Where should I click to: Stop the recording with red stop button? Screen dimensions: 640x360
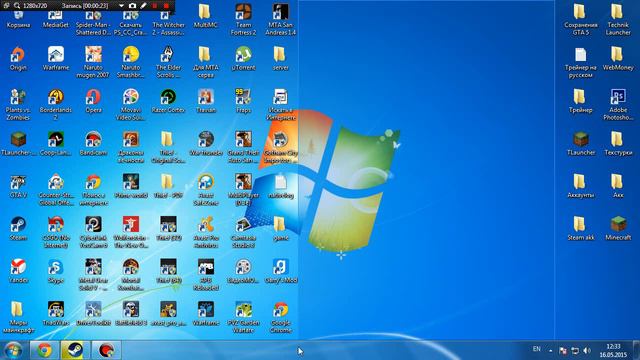click(166, 6)
